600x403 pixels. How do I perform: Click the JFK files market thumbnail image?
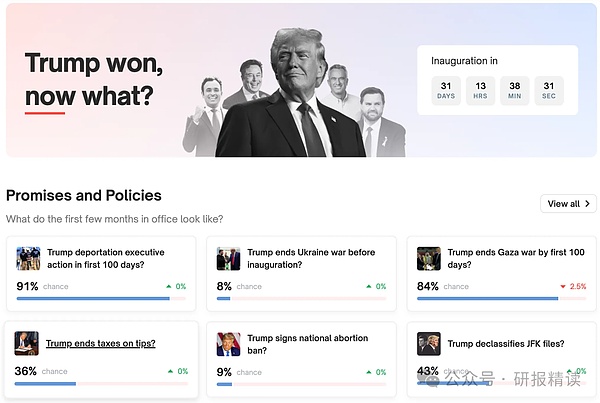coord(429,344)
